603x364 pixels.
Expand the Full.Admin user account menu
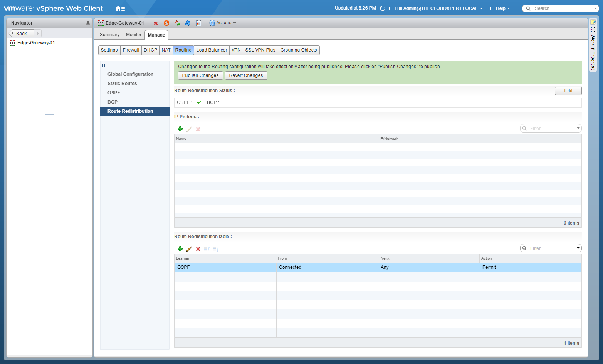[x=438, y=8]
